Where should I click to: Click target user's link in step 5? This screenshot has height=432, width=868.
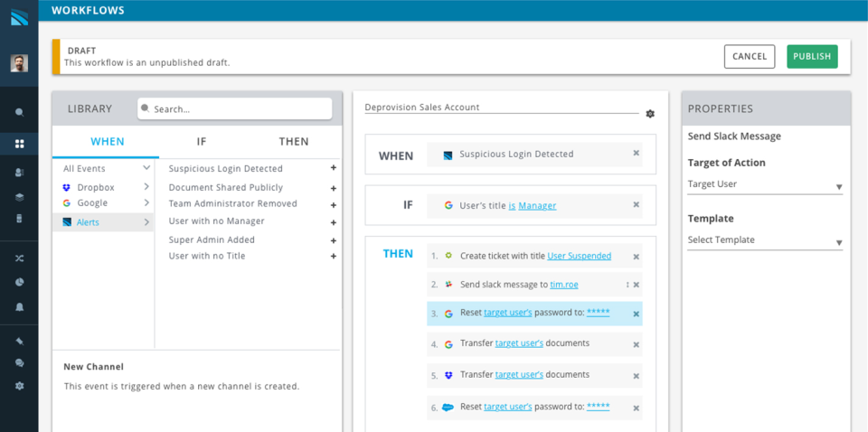[x=519, y=375]
